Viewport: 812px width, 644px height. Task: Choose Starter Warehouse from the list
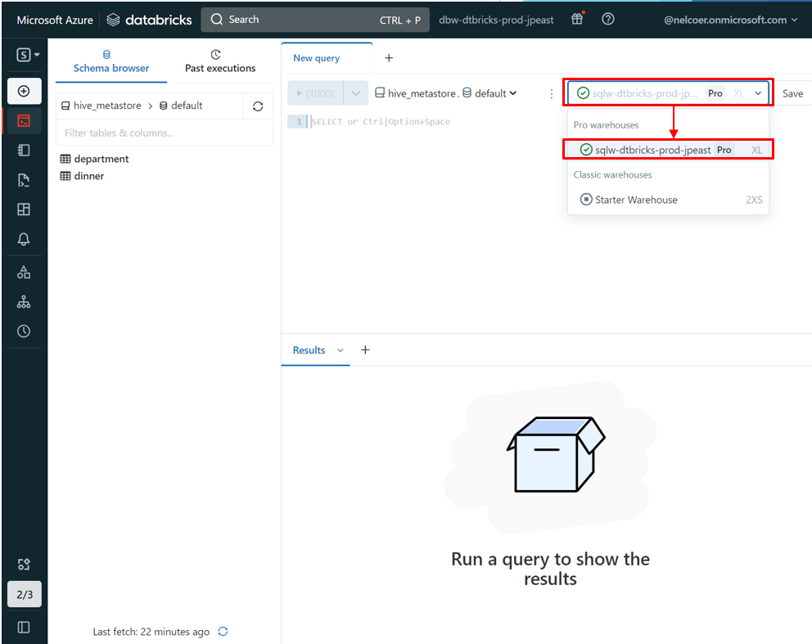point(668,200)
